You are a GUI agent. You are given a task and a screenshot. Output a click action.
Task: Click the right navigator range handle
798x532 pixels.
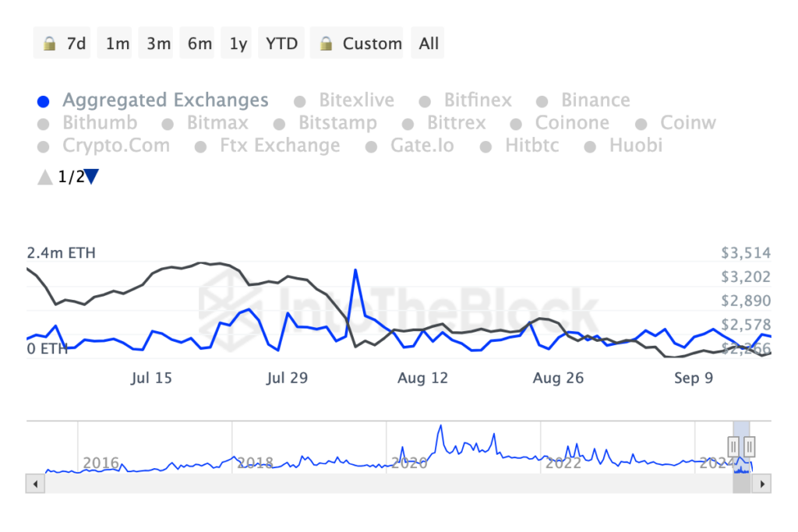[749, 446]
